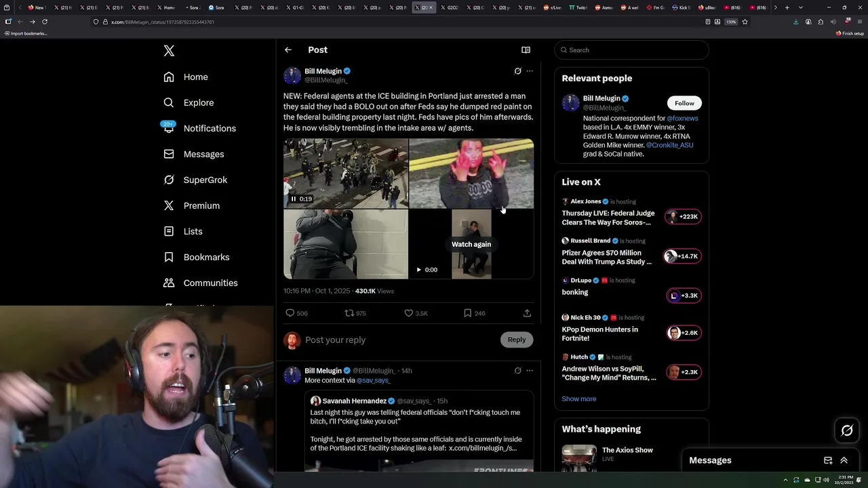Image resolution: width=868 pixels, height=488 pixels.
Task: Join Alex Jones live +223K
Action: tap(684, 217)
